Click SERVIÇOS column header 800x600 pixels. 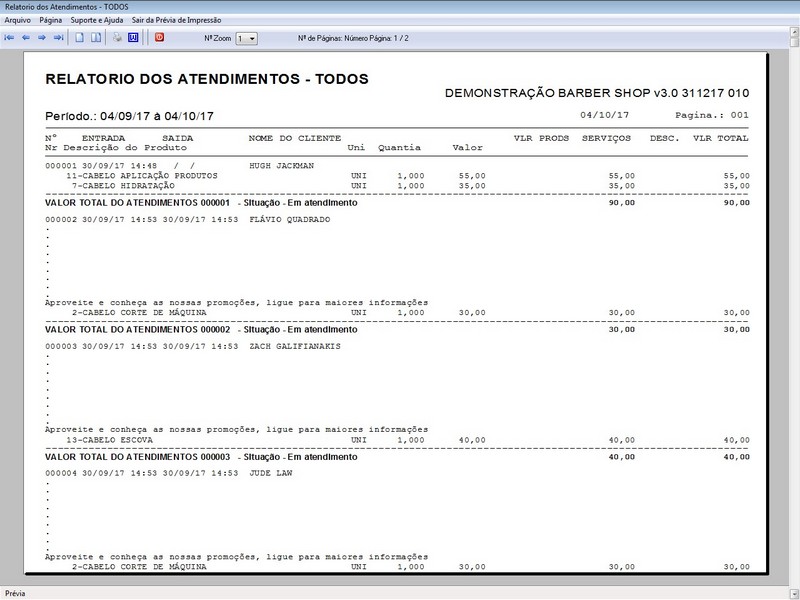click(x=606, y=138)
